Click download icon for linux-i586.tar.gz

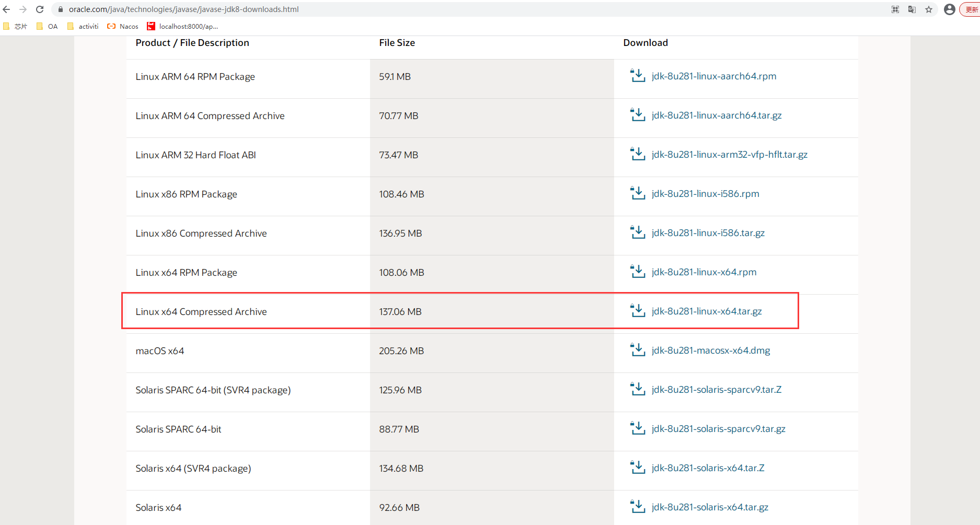tap(638, 232)
